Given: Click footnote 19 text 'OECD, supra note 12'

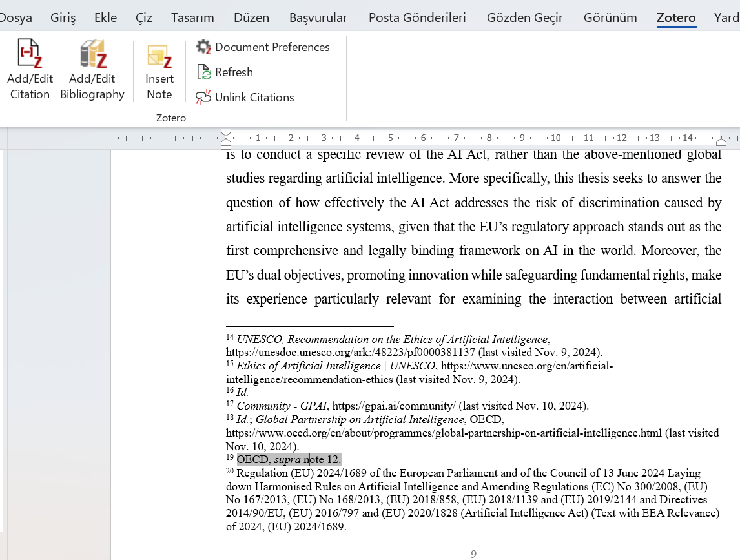Looking at the screenshot, I should [289, 459].
